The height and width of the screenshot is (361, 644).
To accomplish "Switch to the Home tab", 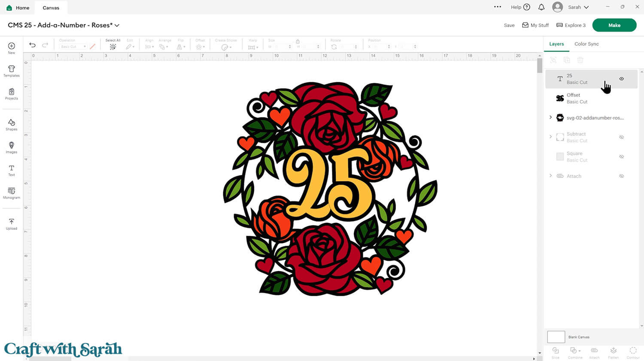I will 18,8.
